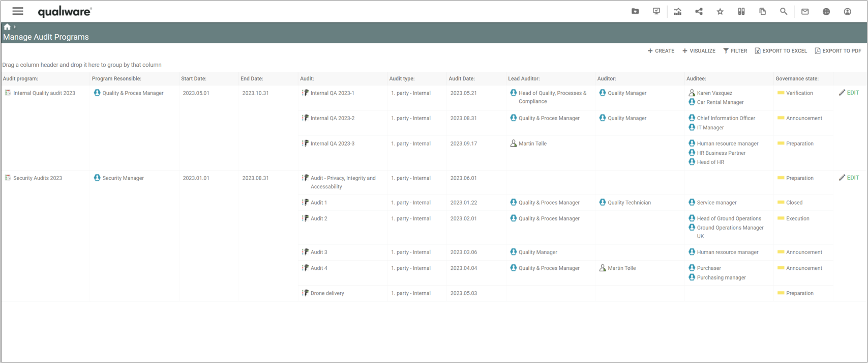
Task: Open auditee Car Rental Manager
Action: pos(720,102)
